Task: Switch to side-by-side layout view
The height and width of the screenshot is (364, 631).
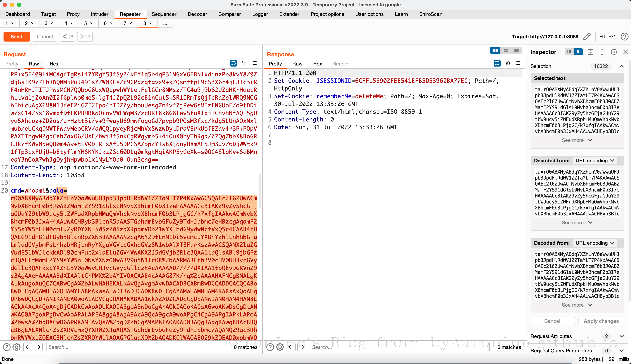Action: point(495,51)
